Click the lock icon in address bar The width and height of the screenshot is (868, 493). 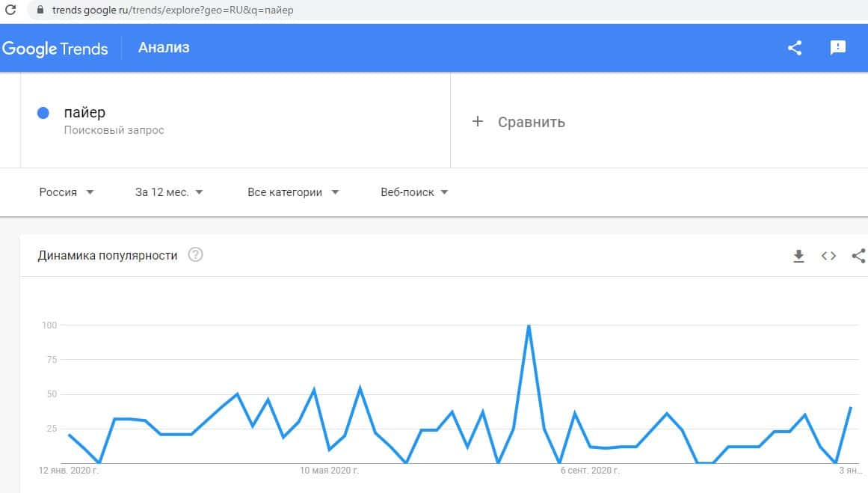[x=40, y=10]
